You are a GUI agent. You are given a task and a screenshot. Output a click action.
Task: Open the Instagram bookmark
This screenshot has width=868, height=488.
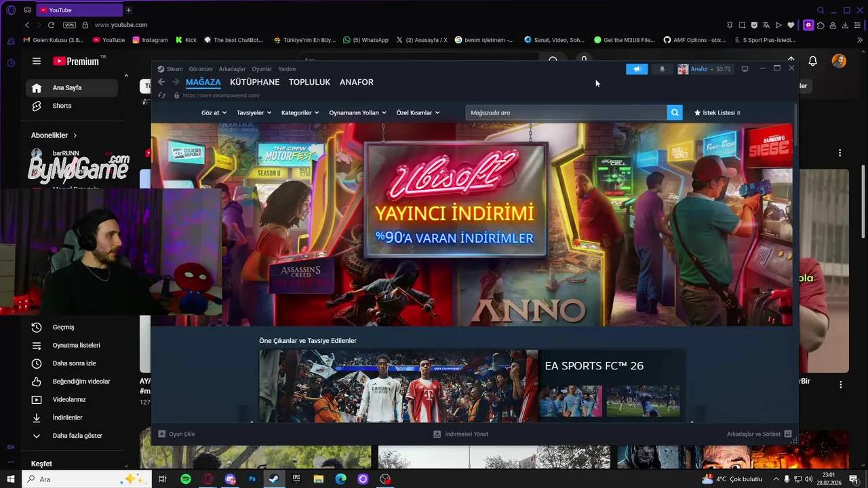[x=150, y=40]
